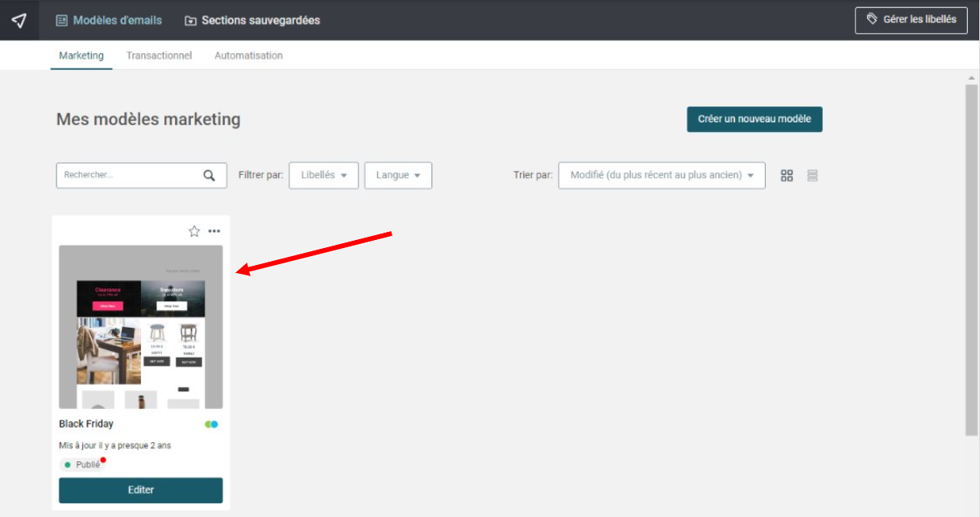The image size is (980, 517).
Task: Switch to grid view icon
Action: point(787,176)
